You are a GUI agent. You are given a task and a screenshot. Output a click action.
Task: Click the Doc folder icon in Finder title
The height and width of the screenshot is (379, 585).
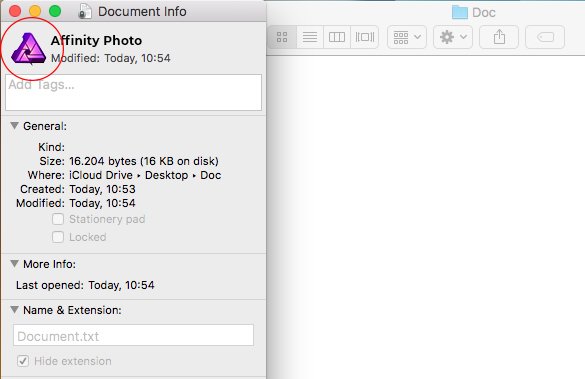click(x=460, y=12)
